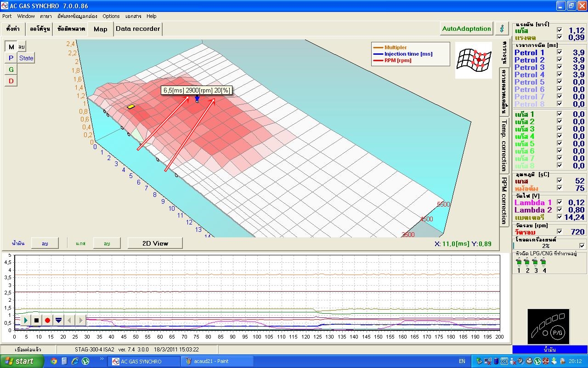Stop the oscilloscope with the black square button
The image size is (588, 368).
36,320
